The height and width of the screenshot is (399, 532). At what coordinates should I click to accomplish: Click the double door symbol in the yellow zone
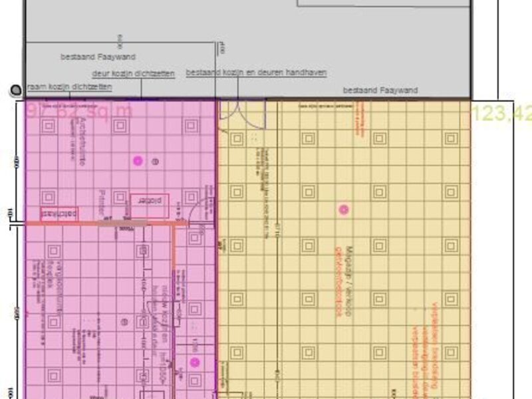(242, 115)
